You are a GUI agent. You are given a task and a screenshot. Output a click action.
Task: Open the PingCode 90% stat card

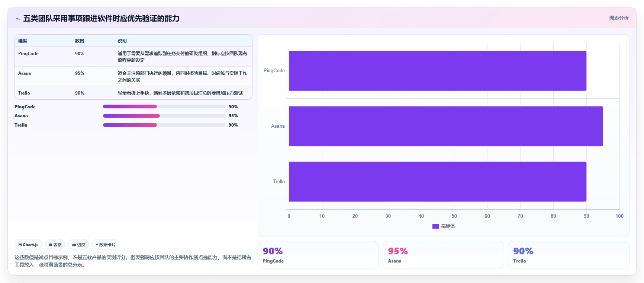(318, 255)
